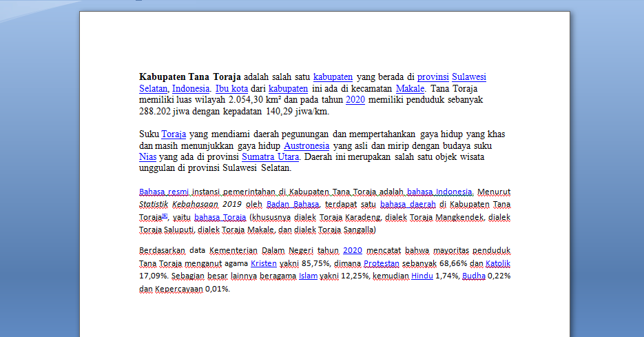Open the 'Katolik' hyperlink

pos(498,263)
